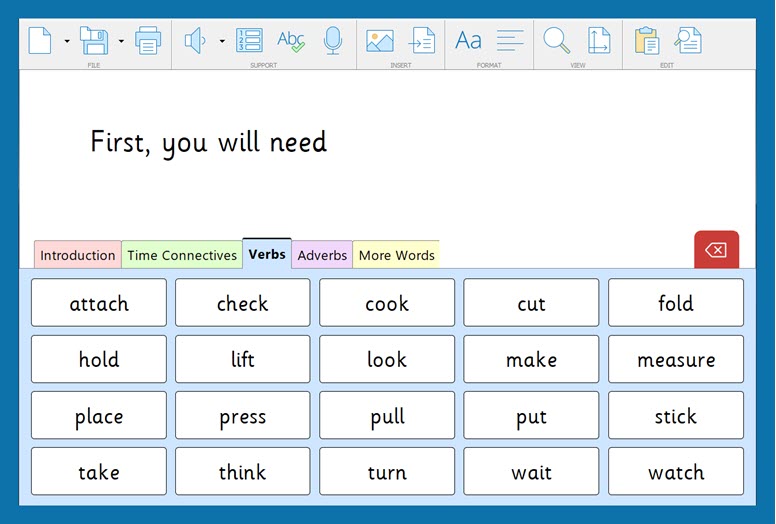Open the Time Connectives tab
776x524 pixels.
[x=182, y=255]
